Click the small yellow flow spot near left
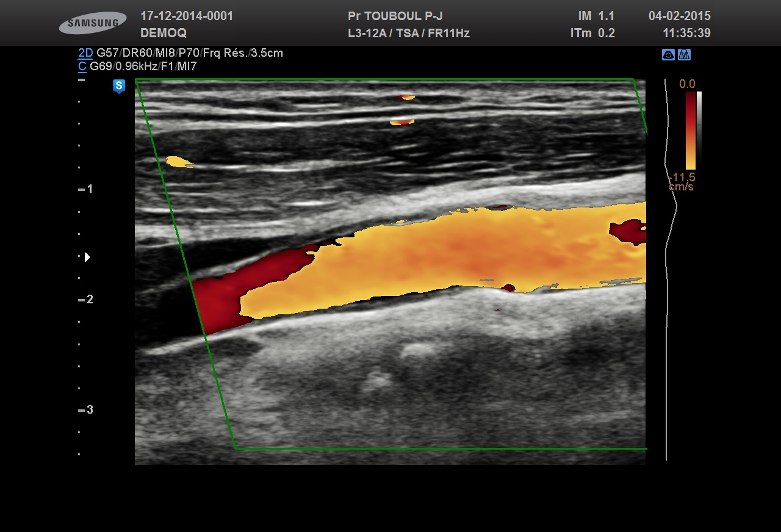 pyautogui.click(x=178, y=162)
